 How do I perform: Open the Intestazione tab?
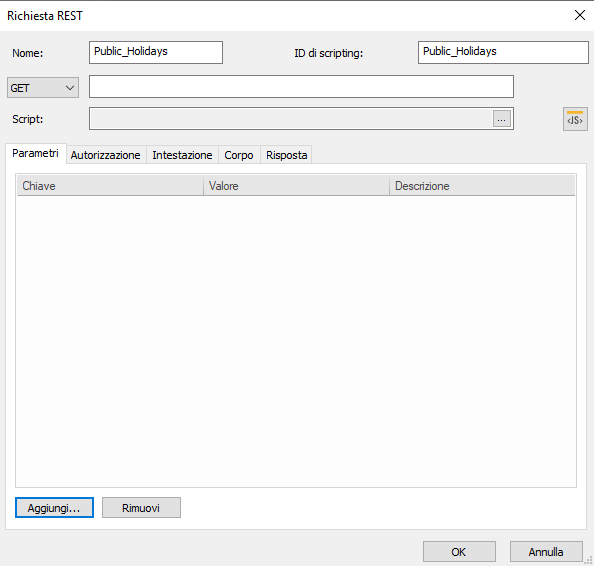tap(182, 155)
